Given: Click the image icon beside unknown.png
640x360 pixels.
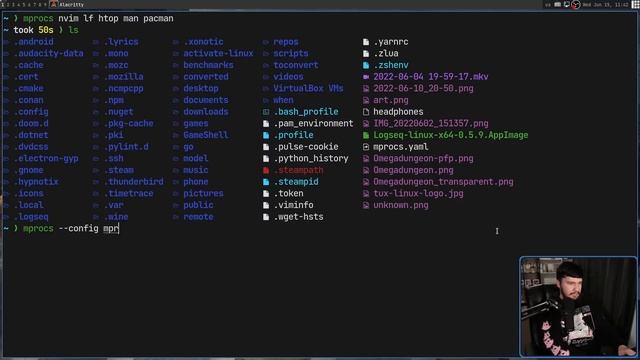Looking at the screenshot, I should coord(366,205).
